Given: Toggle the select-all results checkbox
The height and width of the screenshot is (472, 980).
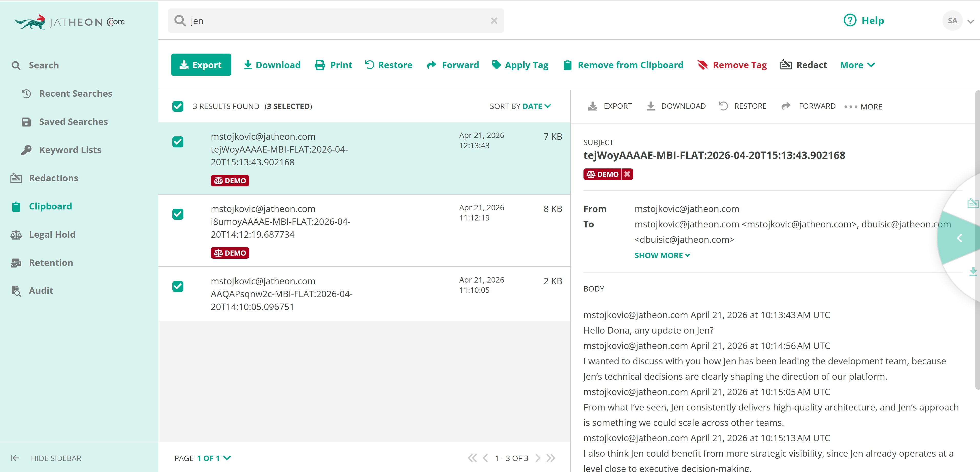Looking at the screenshot, I should [x=178, y=106].
